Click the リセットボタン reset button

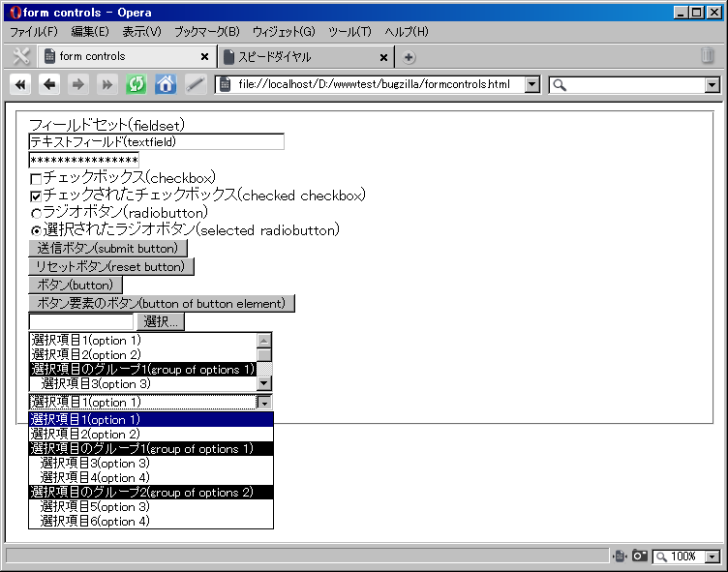pos(111,266)
